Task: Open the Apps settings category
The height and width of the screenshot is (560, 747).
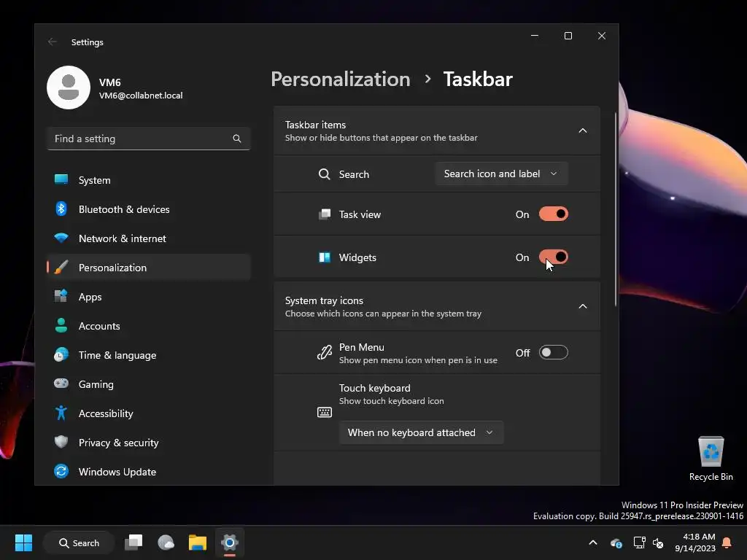Action: click(x=149, y=297)
